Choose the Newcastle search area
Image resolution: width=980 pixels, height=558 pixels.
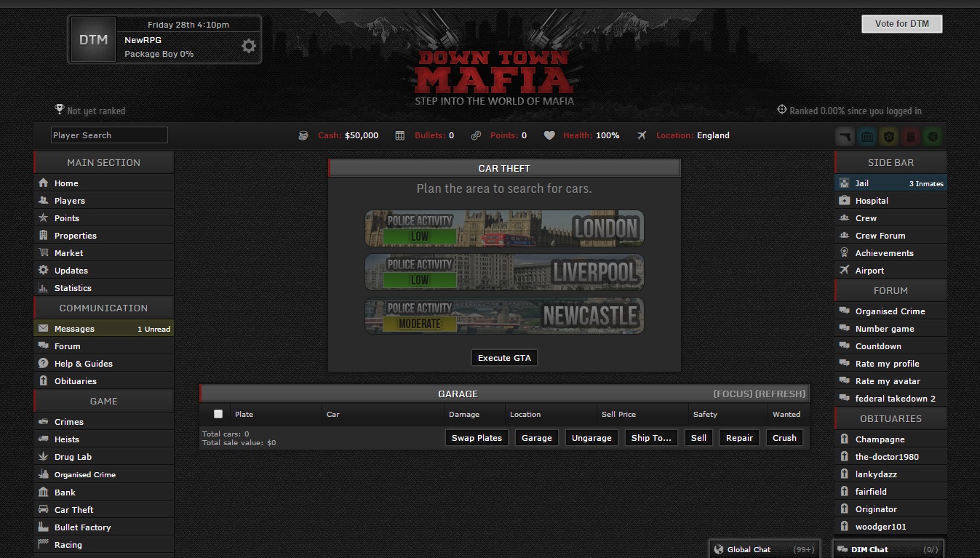point(504,316)
